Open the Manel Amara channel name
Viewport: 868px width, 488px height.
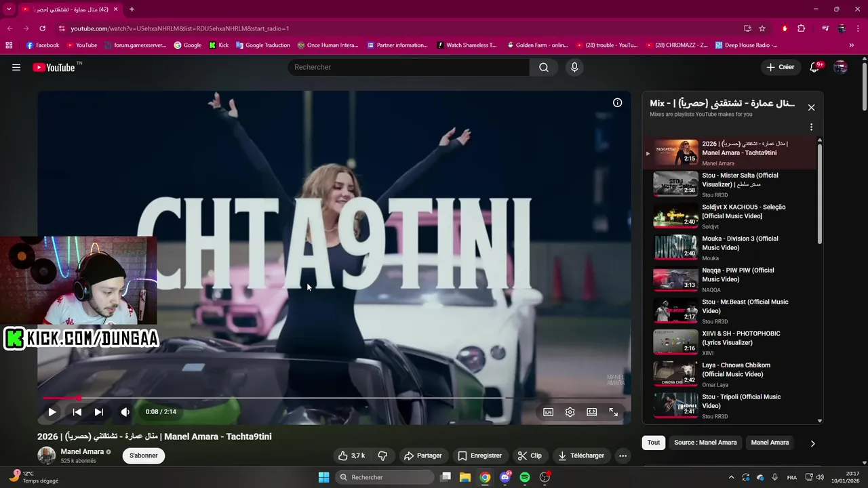82,451
